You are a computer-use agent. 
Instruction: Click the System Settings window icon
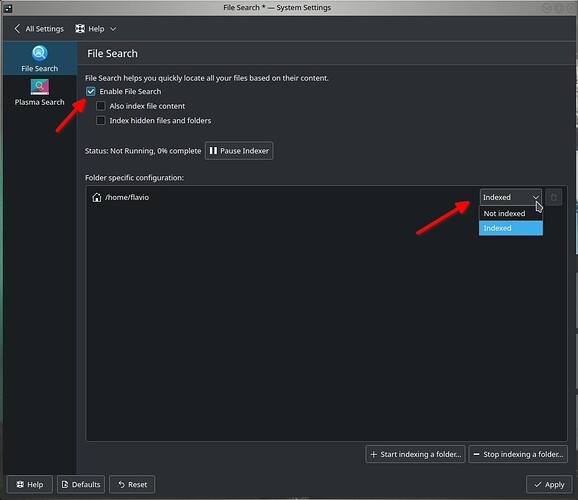[x=8, y=8]
